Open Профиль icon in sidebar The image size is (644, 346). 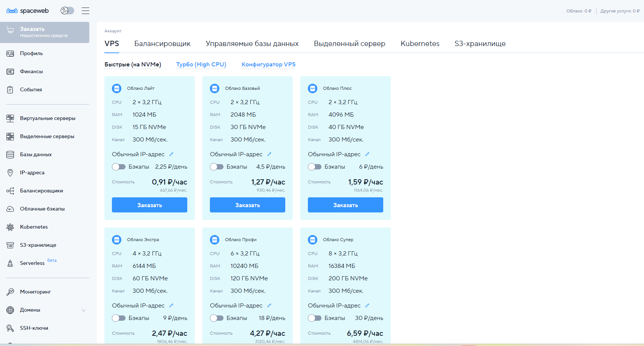(10, 54)
